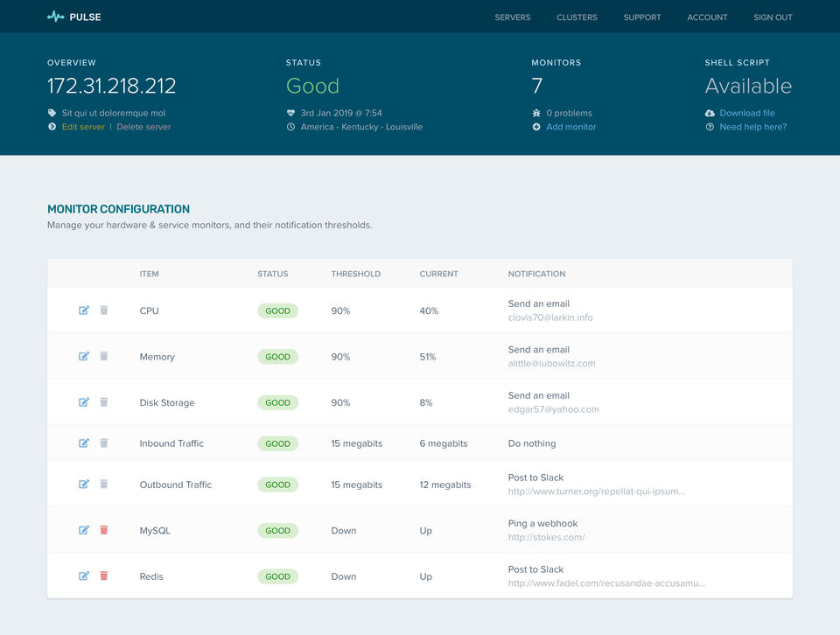
Task: Click the email clovis70@larkin.info
Action: click(x=550, y=317)
